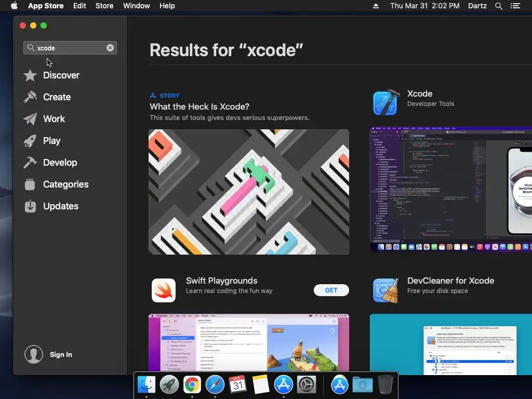Open the Xcode screenshot preview
The image size is (532, 399).
pos(451,189)
